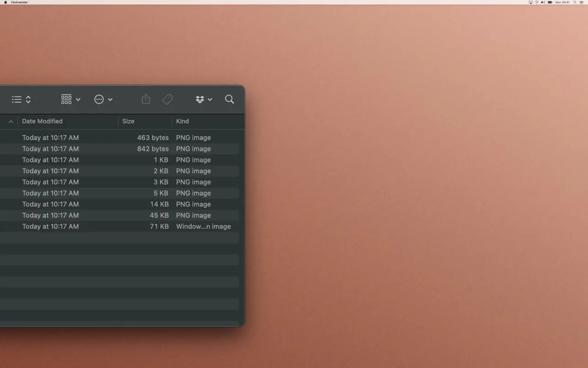Toggle the sort chevrons beside the list icon
This screenshot has width=588, height=368.
point(28,99)
